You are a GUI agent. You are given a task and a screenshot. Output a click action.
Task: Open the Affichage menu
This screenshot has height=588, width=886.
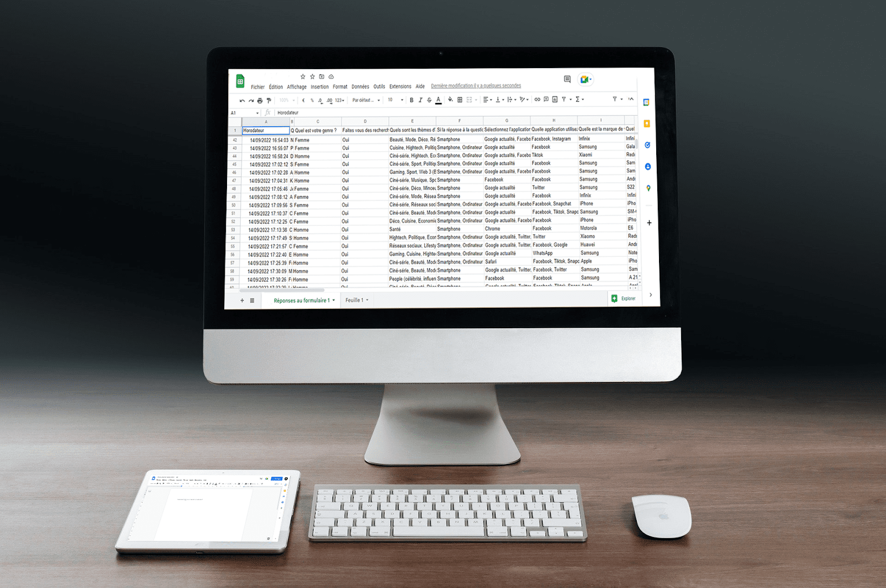(296, 87)
